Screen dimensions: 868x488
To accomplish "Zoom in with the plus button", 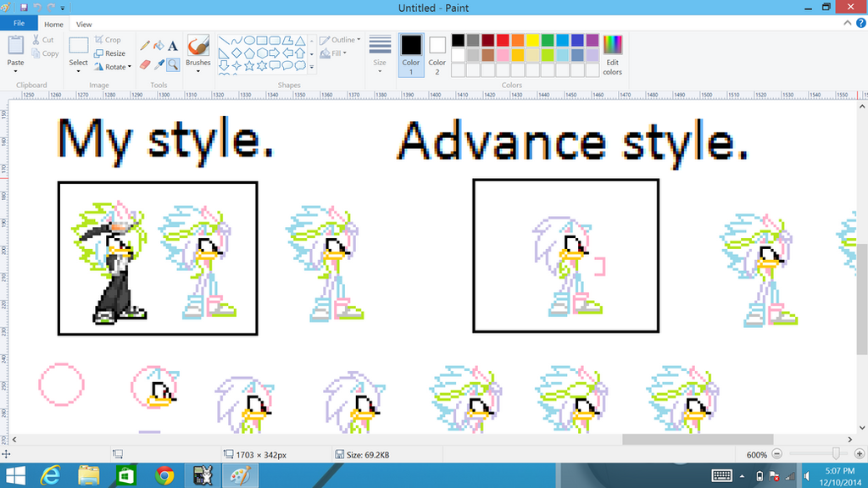I will coord(860,454).
